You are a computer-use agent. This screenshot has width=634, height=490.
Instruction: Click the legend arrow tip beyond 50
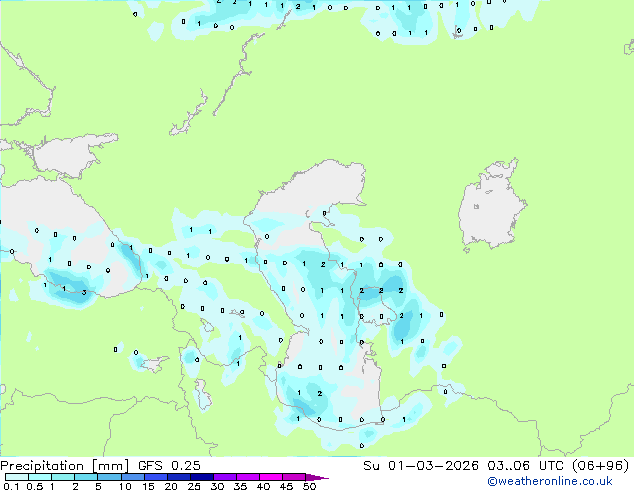point(317,477)
